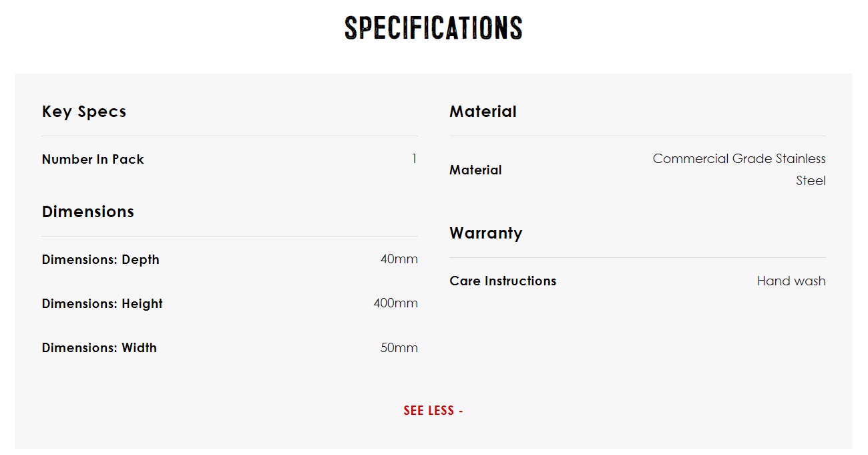The image size is (868, 455).
Task: Click the 400mm height value
Action: [x=396, y=303]
